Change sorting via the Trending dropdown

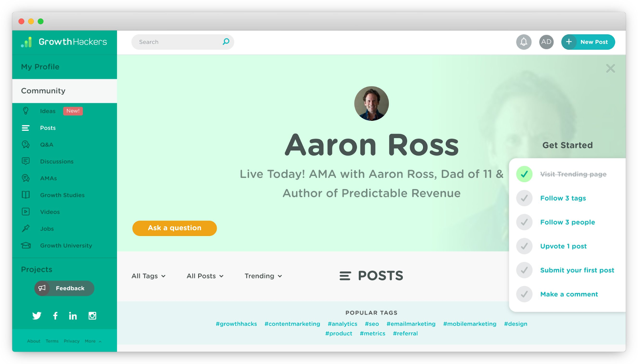click(x=263, y=275)
